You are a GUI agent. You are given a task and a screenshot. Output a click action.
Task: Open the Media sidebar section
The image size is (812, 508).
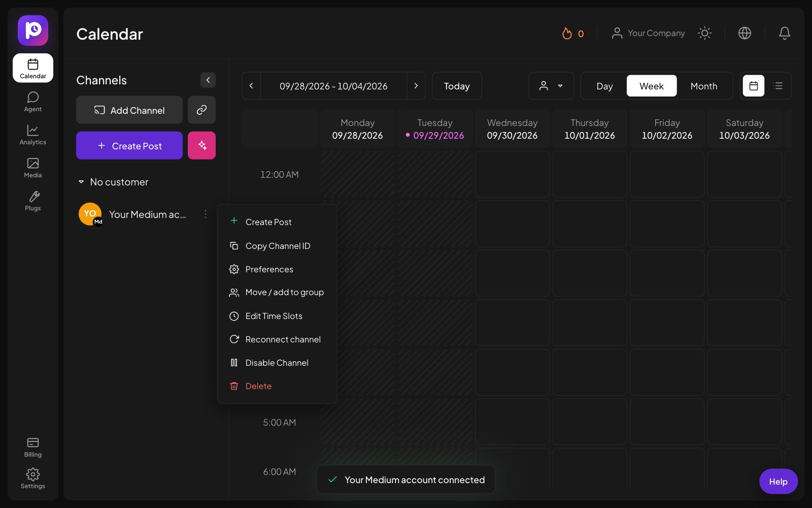pos(33,168)
